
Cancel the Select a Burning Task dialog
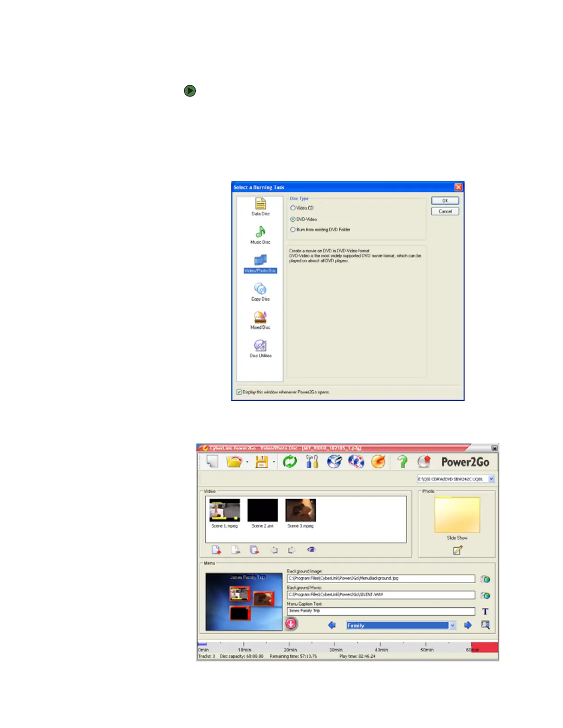[445, 211]
